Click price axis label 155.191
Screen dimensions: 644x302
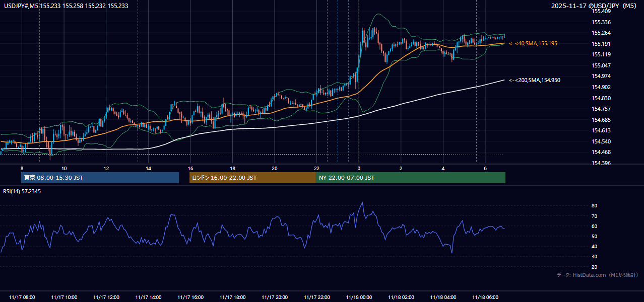point(601,44)
